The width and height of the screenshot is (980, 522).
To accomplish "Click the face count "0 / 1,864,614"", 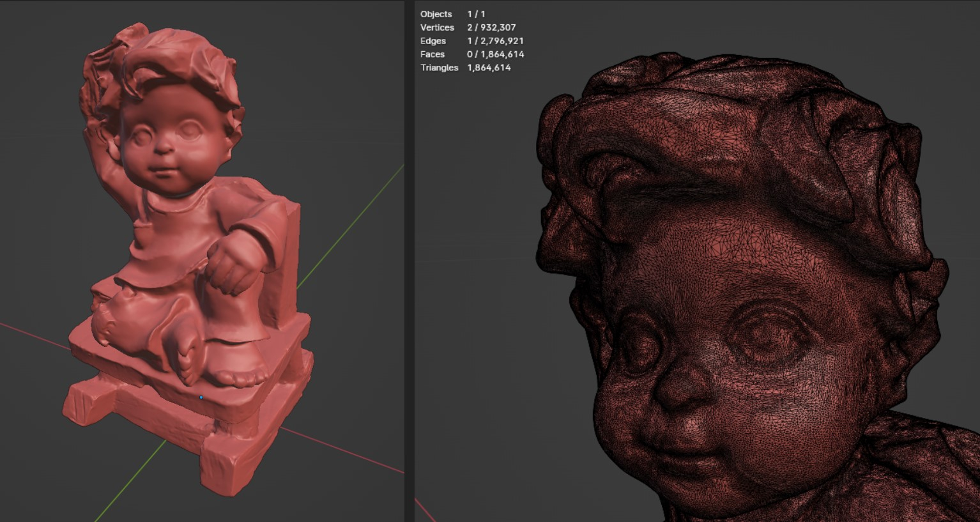I will [x=495, y=54].
